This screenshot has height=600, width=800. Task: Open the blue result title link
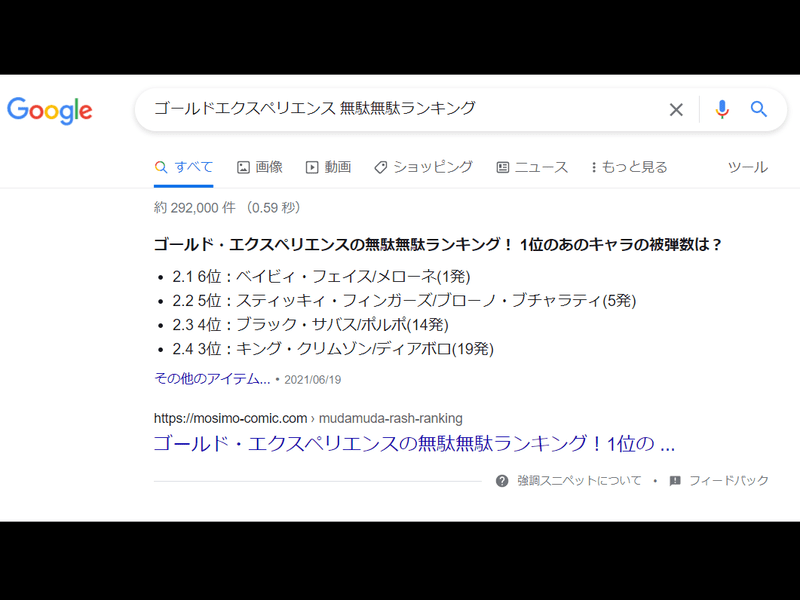(414, 444)
